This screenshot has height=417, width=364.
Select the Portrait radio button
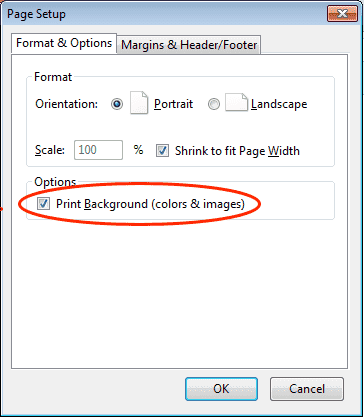click(117, 104)
